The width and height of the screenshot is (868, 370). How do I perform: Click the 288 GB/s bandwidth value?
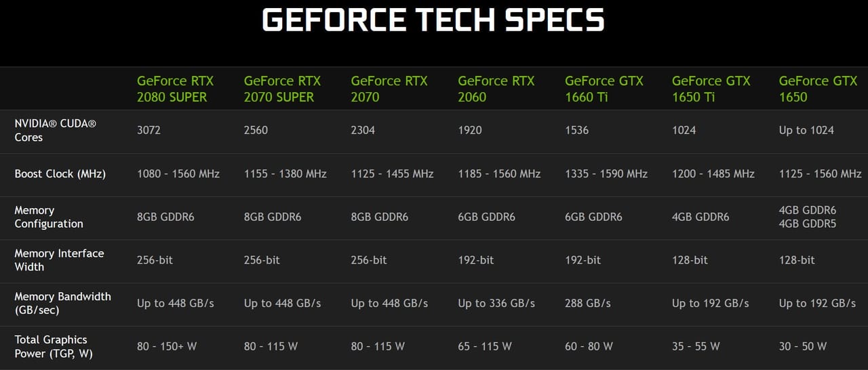589,304
